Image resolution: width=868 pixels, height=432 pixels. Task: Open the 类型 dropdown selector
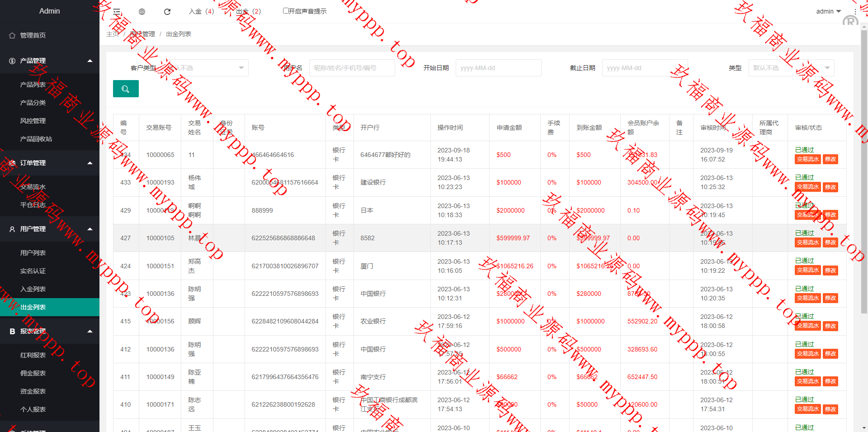791,68
